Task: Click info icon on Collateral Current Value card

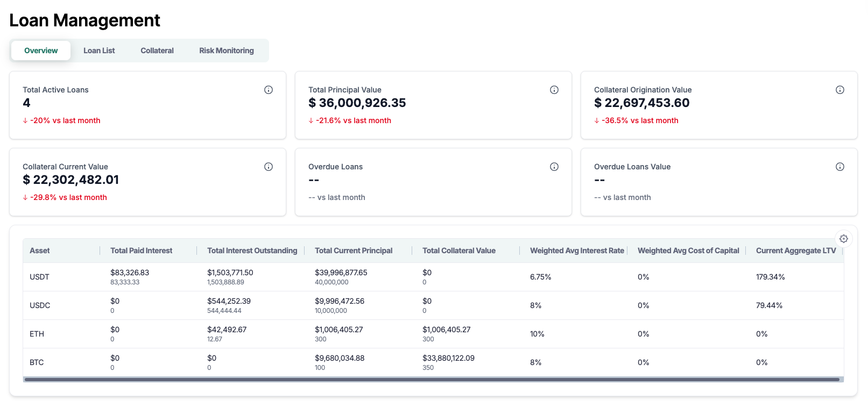Action: (x=269, y=167)
